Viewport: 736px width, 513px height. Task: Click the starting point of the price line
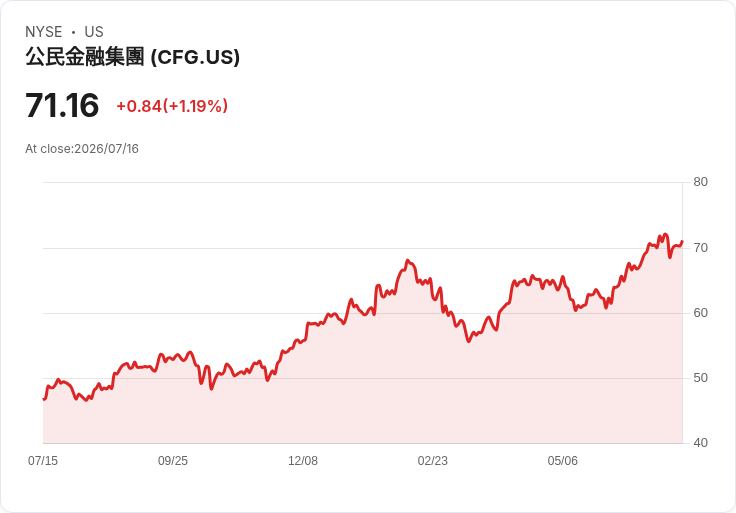pyautogui.click(x=44, y=399)
